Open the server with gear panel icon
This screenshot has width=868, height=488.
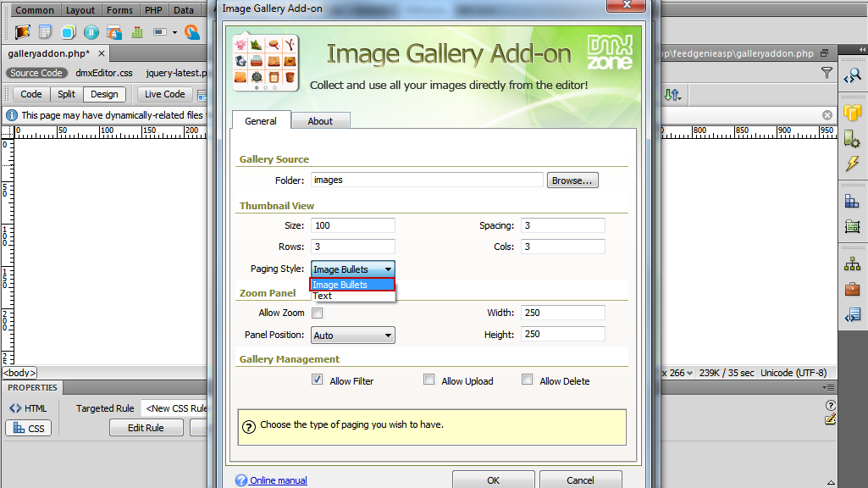[x=853, y=138]
